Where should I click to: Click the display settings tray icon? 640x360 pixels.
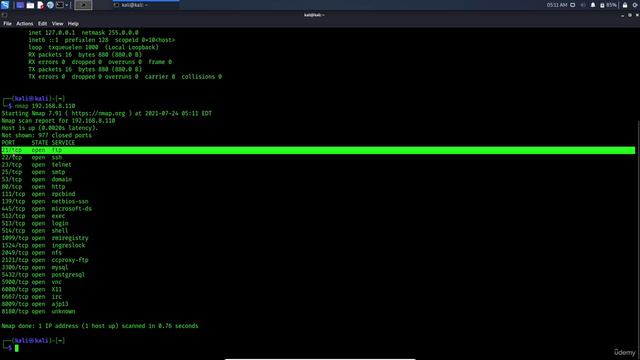click(x=572, y=5)
